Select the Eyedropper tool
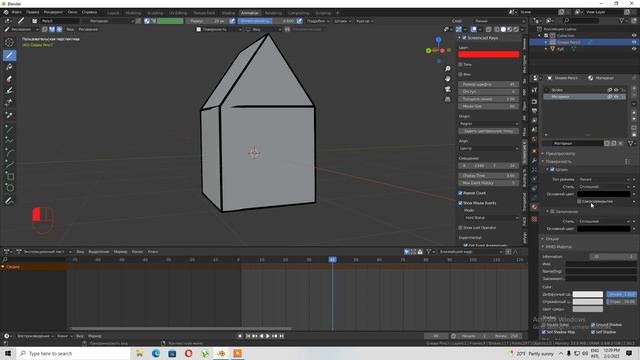 coord(9,116)
